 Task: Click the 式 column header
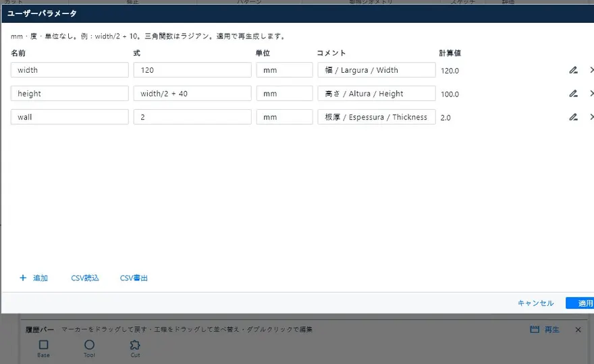point(137,53)
